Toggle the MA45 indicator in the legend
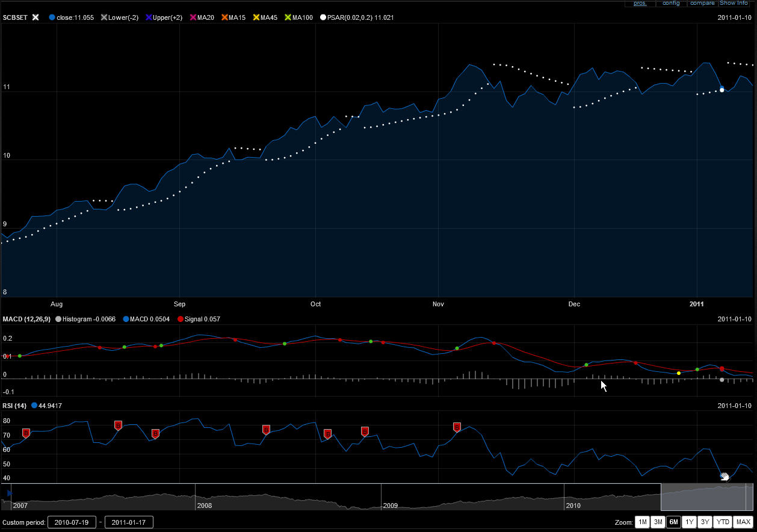This screenshot has height=532, width=757. tap(265, 17)
